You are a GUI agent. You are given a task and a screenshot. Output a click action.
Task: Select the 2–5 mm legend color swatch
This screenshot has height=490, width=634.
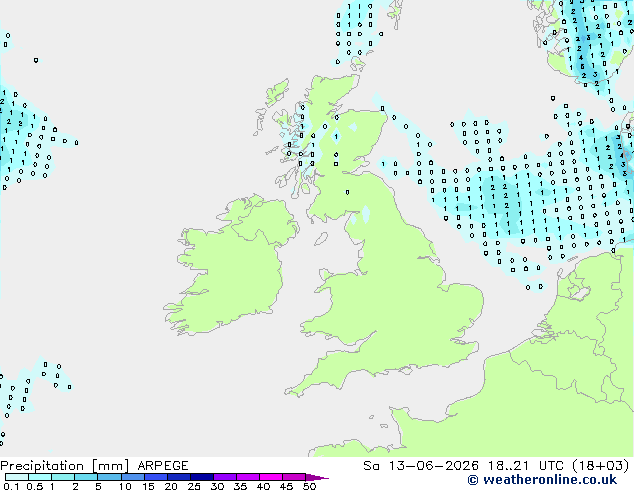[x=86, y=477]
